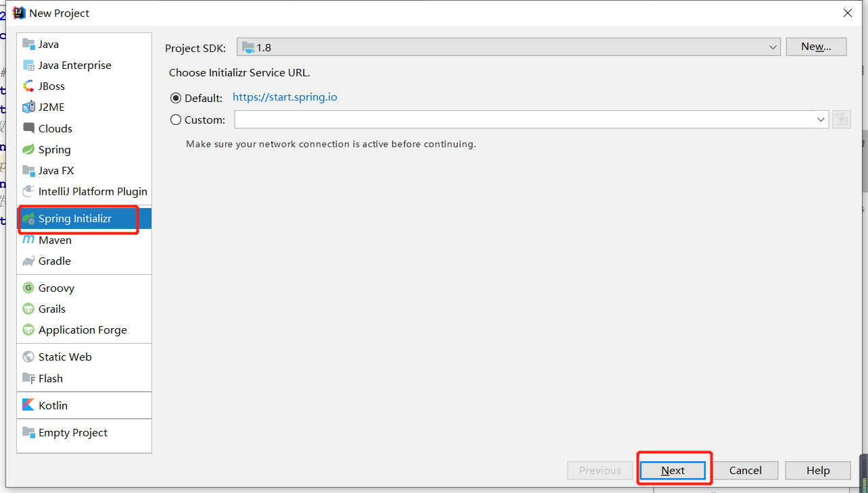This screenshot has width=868, height=493.
Task: Choose Application Forge project type
Action: tap(84, 330)
